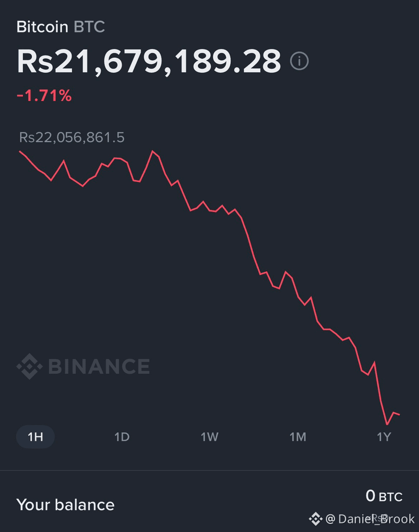The height and width of the screenshot is (532, 419).
Task: Tap the Rs21,679,189.28 price figure
Action: click(x=149, y=61)
